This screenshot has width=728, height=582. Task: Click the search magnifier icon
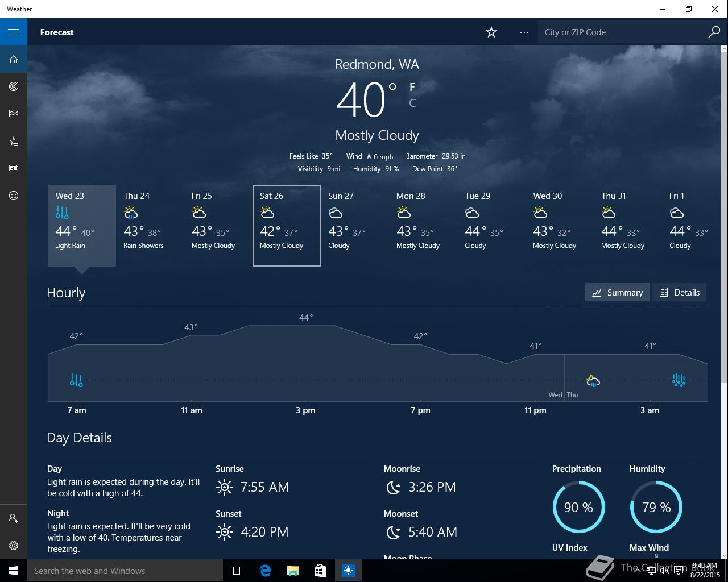tap(714, 32)
